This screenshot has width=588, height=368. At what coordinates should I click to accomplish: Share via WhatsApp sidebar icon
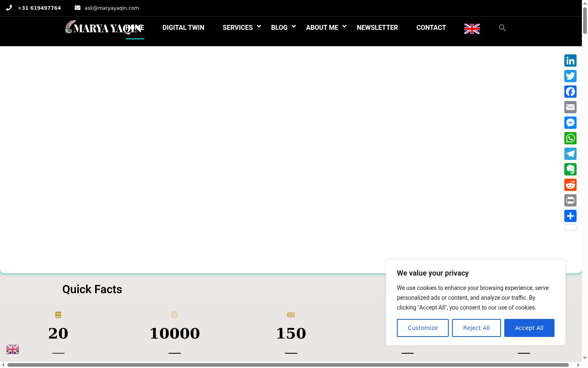(x=570, y=138)
